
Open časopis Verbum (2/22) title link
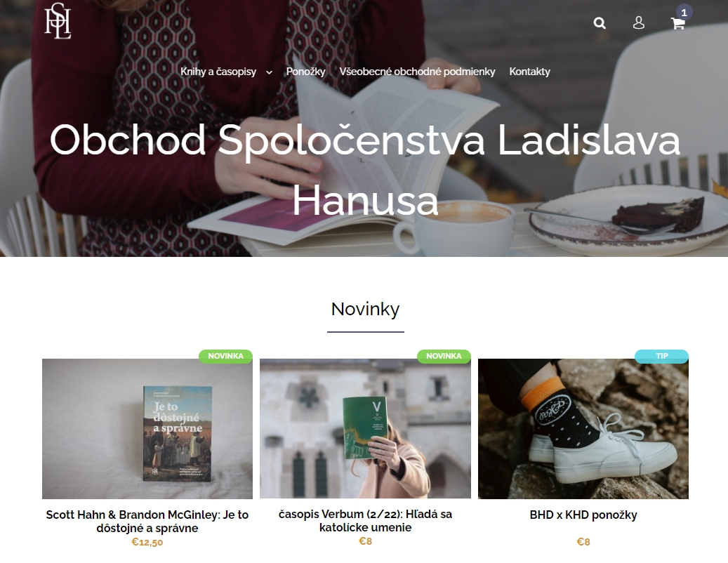point(365,521)
